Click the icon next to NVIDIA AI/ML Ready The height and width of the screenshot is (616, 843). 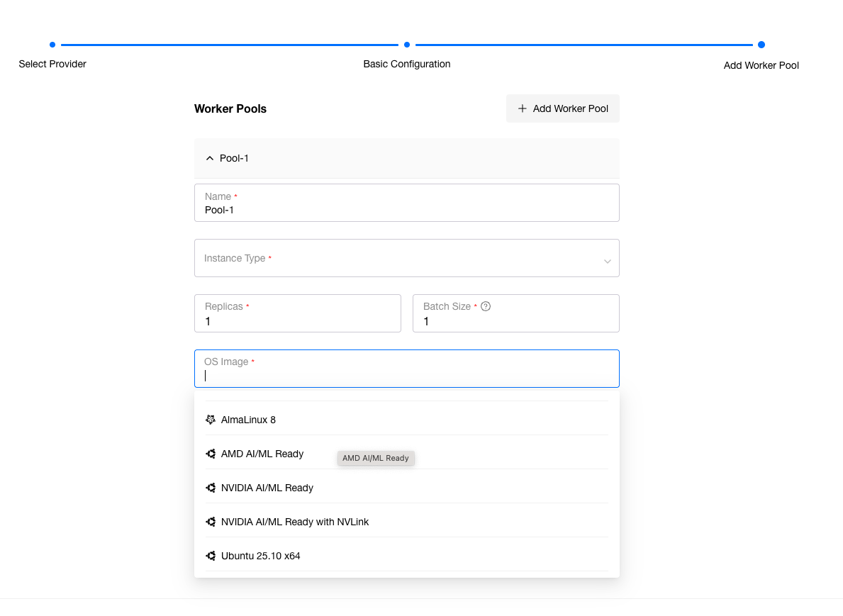point(211,488)
